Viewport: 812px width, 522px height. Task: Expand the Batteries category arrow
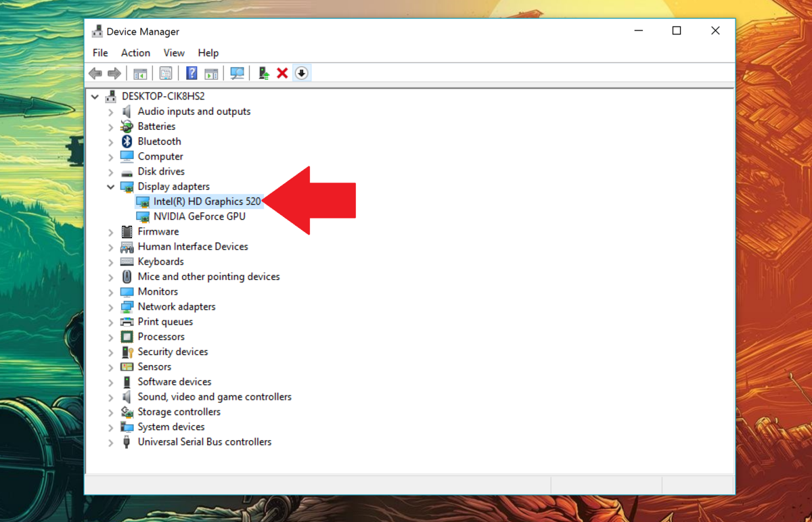click(x=111, y=126)
